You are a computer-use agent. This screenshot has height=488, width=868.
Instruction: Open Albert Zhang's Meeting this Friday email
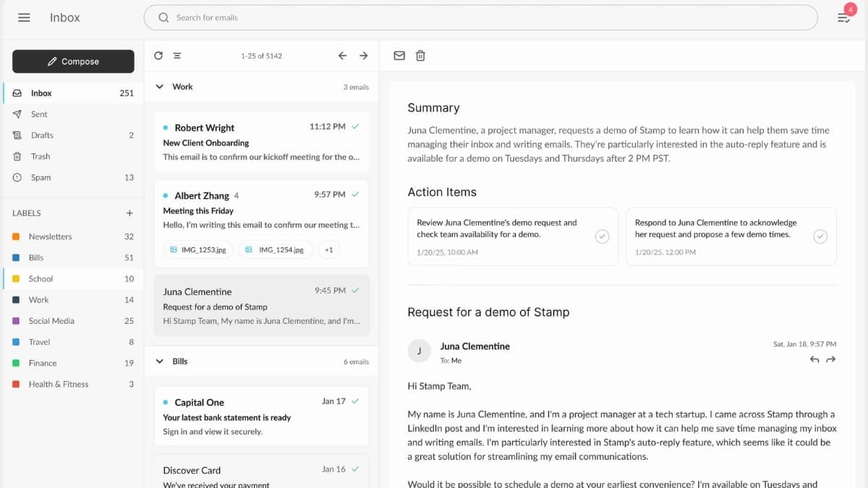[x=262, y=223]
